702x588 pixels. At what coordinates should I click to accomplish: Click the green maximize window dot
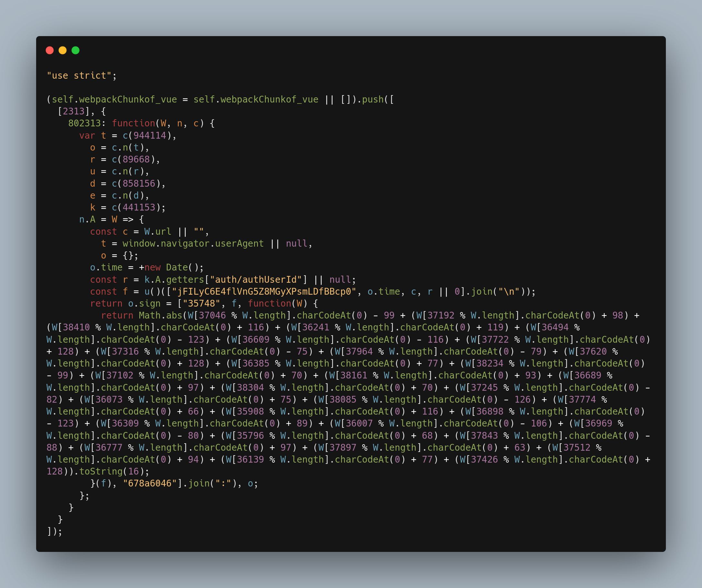pos(75,50)
